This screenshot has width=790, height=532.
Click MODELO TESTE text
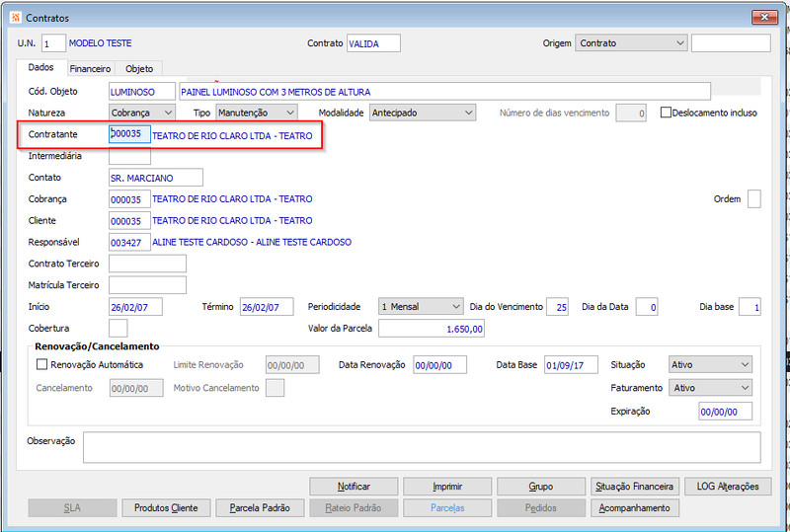(101, 43)
